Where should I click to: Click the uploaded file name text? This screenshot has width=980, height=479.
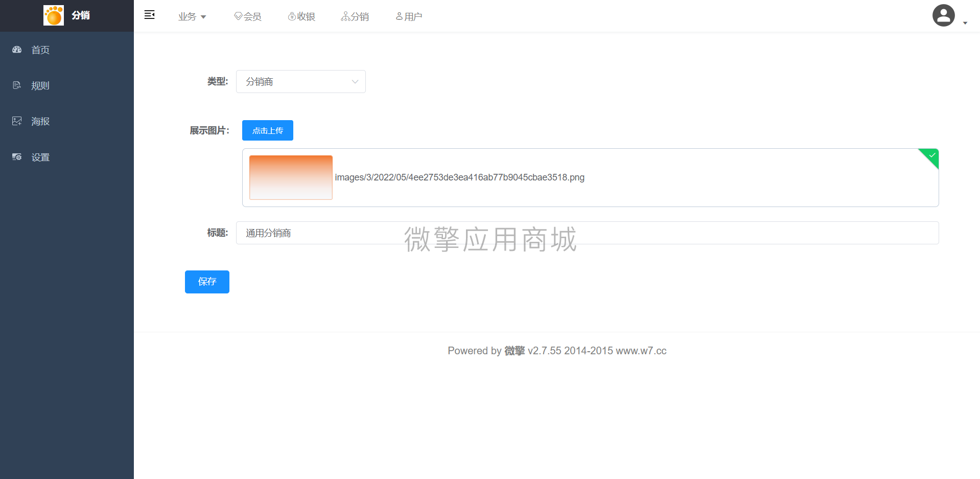459,177
